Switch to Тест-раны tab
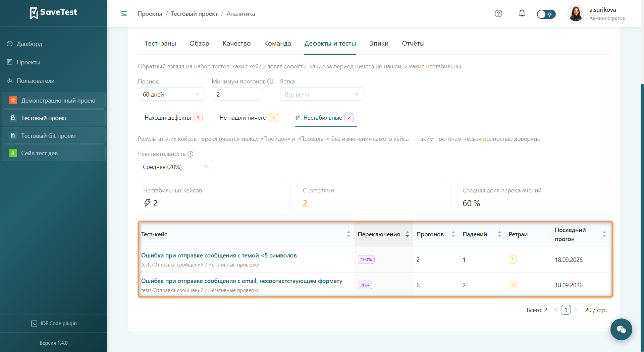The height and width of the screenshot is (352, 644). (x=160, y=44)
